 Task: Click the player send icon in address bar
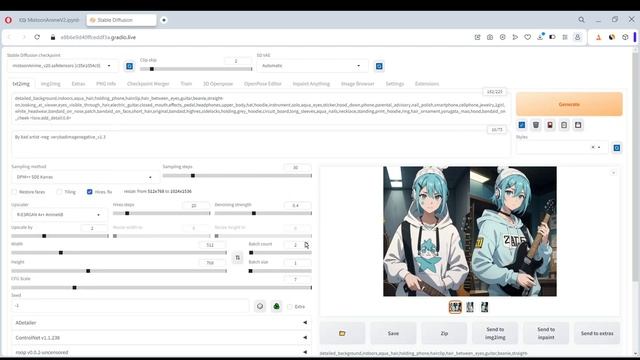(515, 37)
